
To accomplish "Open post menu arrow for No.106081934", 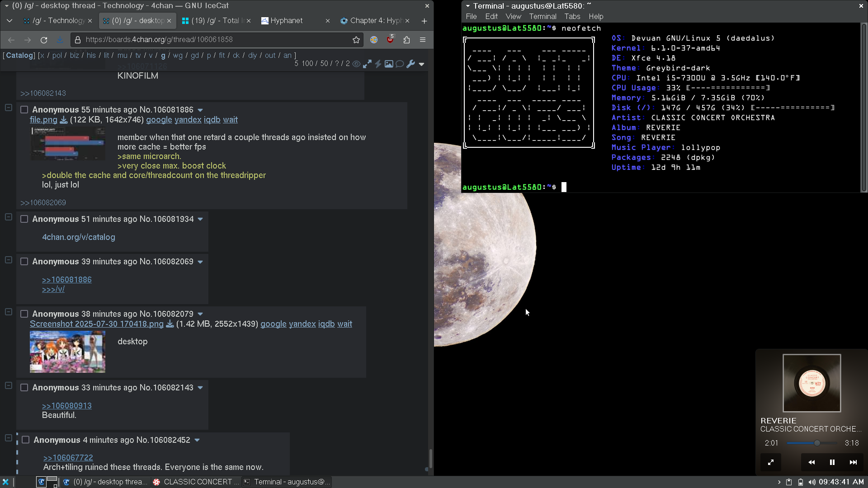I will pos(200,220).
